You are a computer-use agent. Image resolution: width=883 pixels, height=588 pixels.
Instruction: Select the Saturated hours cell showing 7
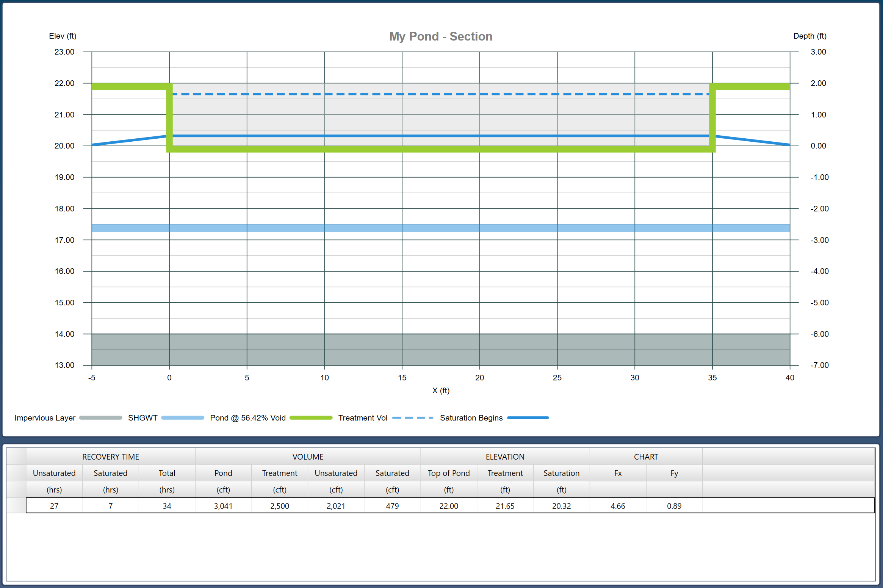coord(111,506)
